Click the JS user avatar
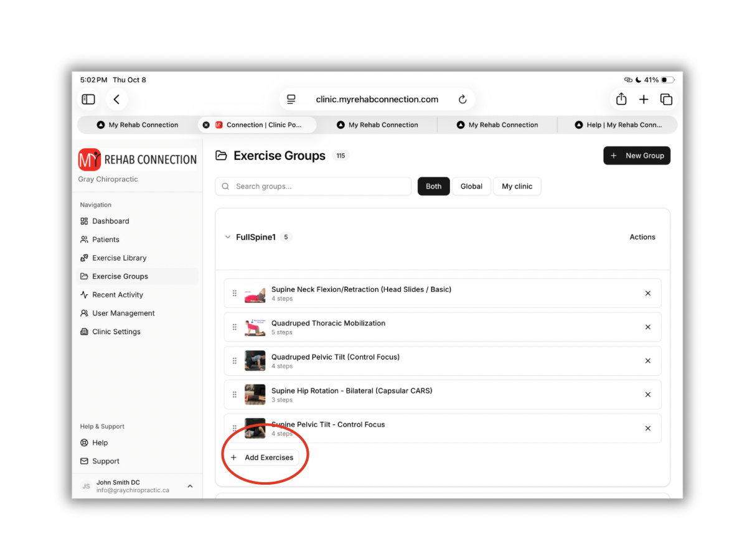 coord(86,486)
